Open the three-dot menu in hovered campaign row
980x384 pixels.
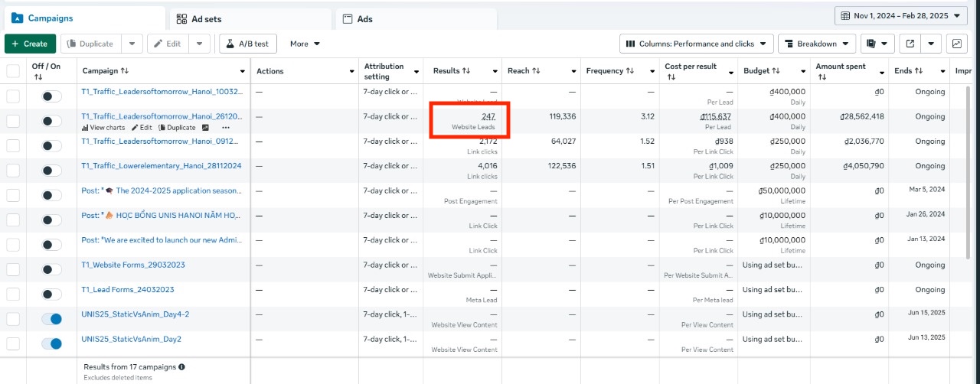click(x=225, y=128)
